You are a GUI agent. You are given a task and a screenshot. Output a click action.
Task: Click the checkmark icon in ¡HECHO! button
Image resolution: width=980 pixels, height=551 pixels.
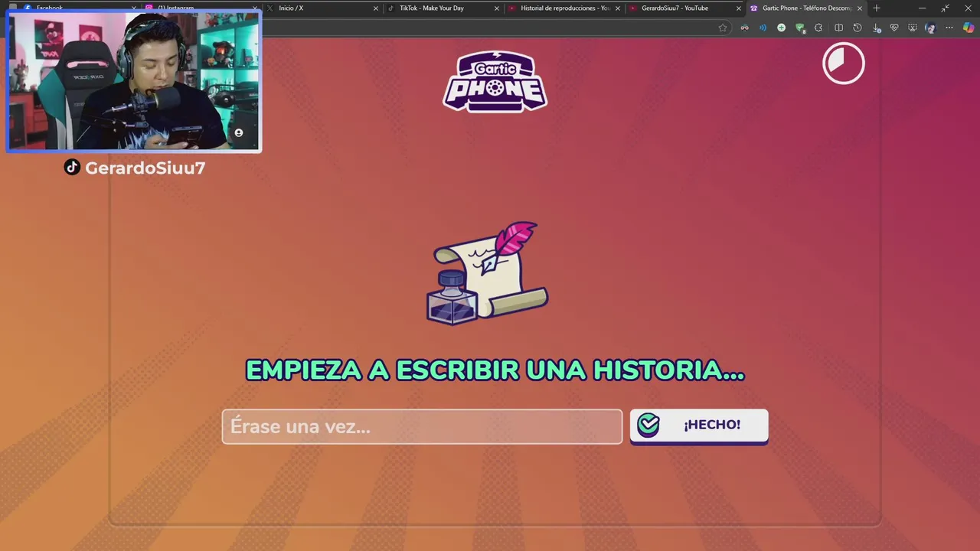648,425
